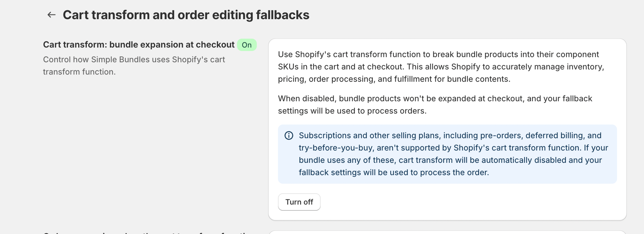Click the 'Cart transform: bundle expansion at checkout' heading
The height and width of the screenshot is (234, 644).
139,45
